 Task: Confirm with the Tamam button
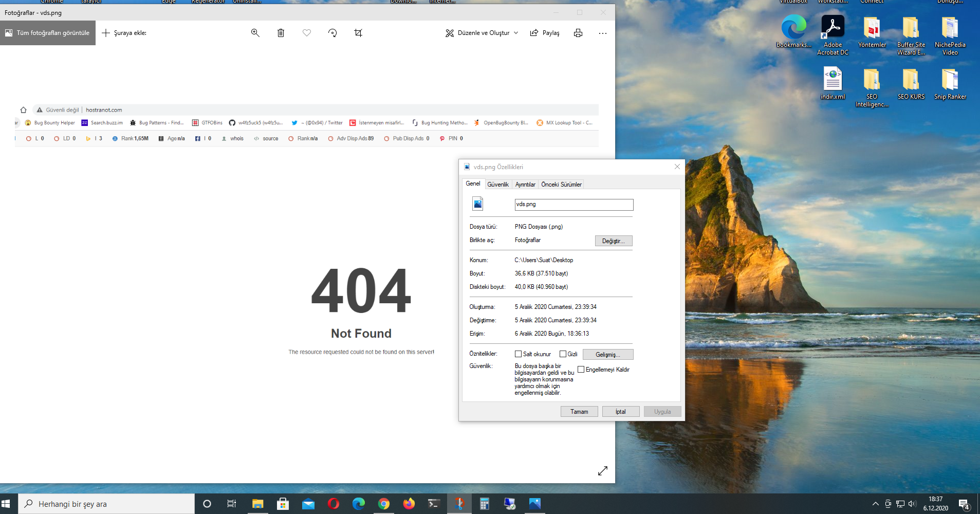tap(579, 412)
